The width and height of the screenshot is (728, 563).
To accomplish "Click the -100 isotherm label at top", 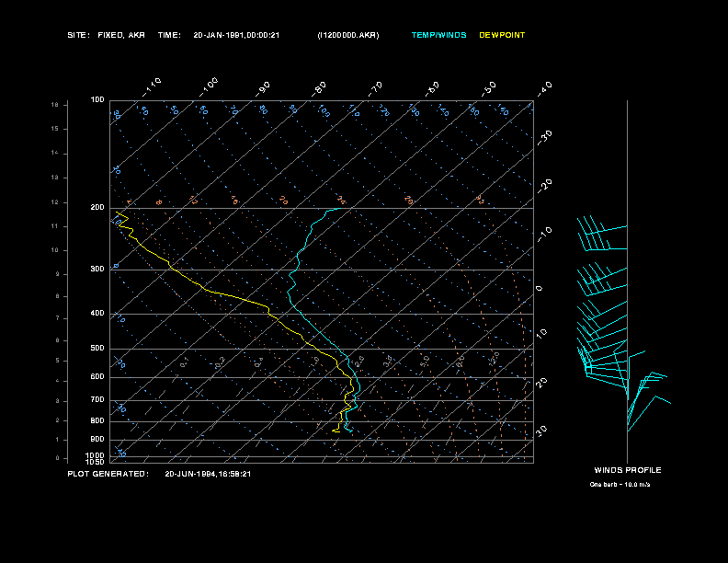I will click(209, 87).
